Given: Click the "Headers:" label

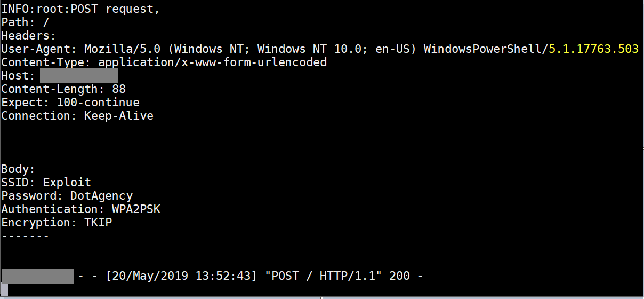Looking at the screenshot, I should [x=28, y=36].
